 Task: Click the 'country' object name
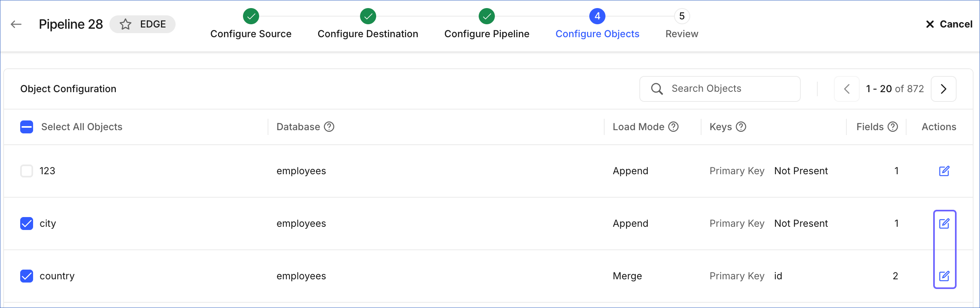click(x=57, y=276)
